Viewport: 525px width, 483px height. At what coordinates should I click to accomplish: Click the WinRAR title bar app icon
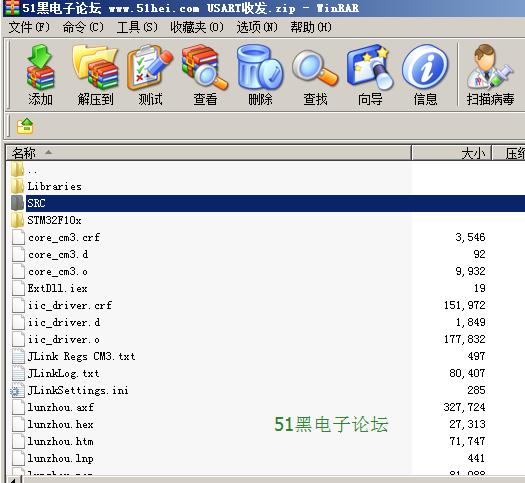click(x=12, y=8)
